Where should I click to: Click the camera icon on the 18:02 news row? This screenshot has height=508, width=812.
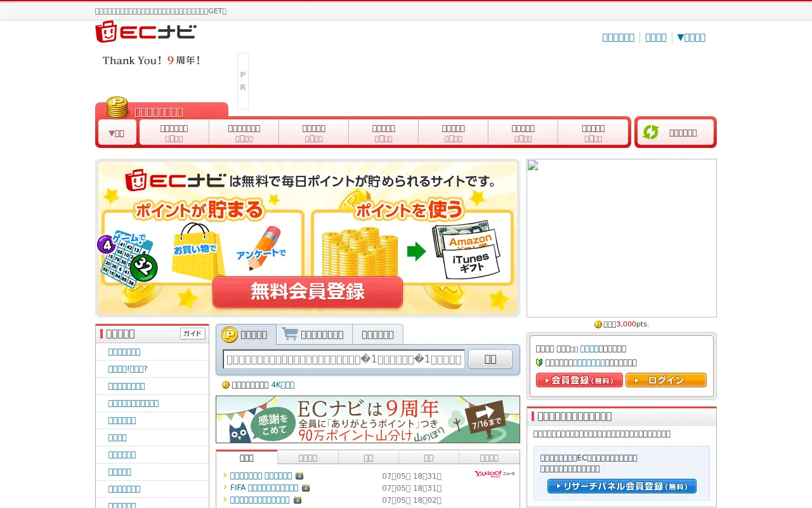(x=298, y=500)
